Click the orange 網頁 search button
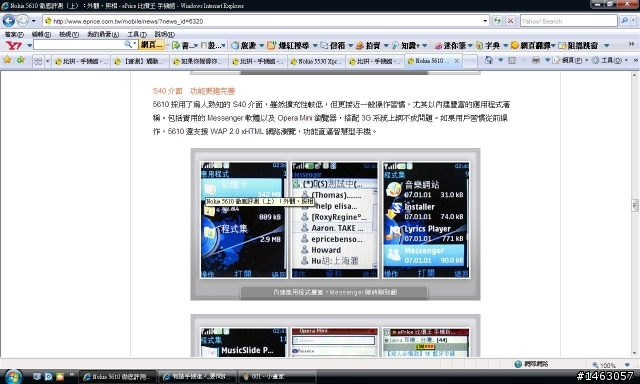Image resolution: width=640 pixels, height=384 pixels. pos(151,45)
